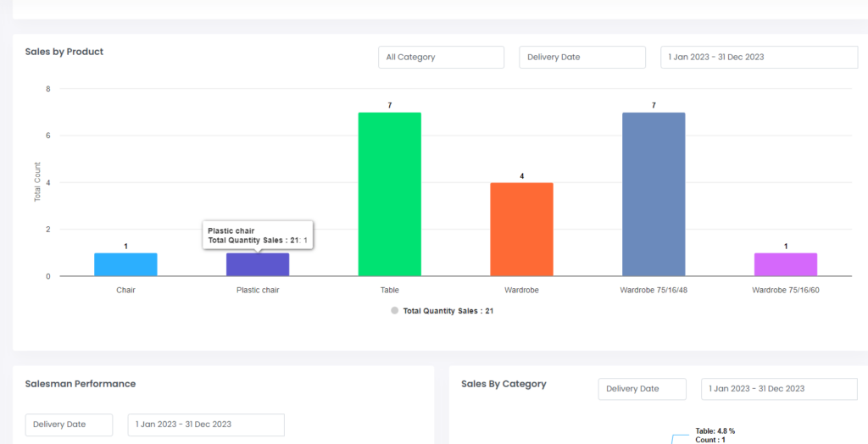Select the light blue Chair bar
The width and height of the screenshot is (868, 444).
tap(125, 264)
